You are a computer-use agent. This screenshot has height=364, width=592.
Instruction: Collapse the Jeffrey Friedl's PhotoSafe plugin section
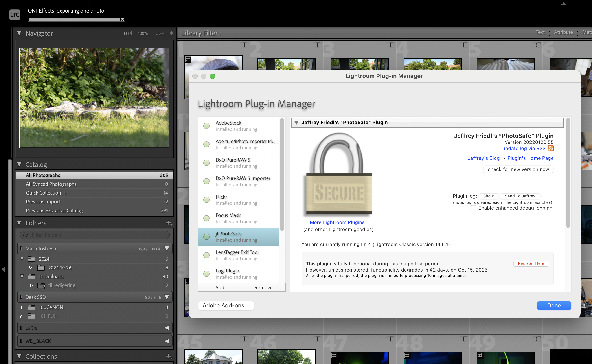[x=297, y=123]
